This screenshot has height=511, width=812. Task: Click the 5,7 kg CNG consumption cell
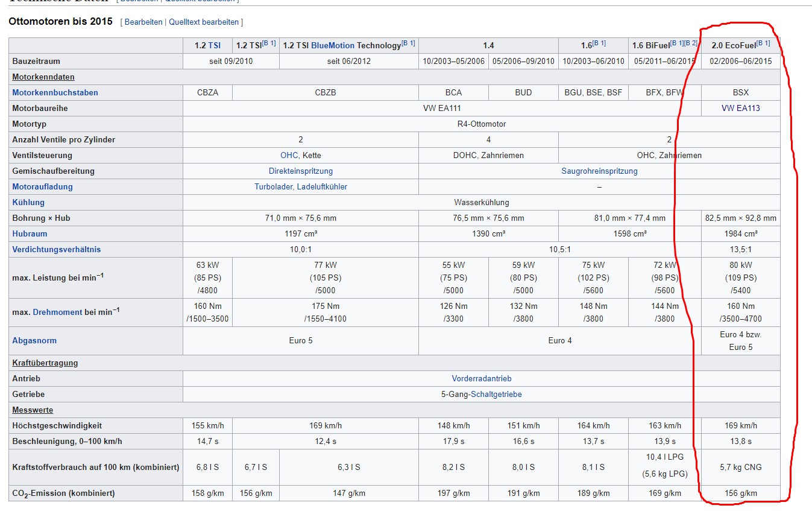pos(741,467)
